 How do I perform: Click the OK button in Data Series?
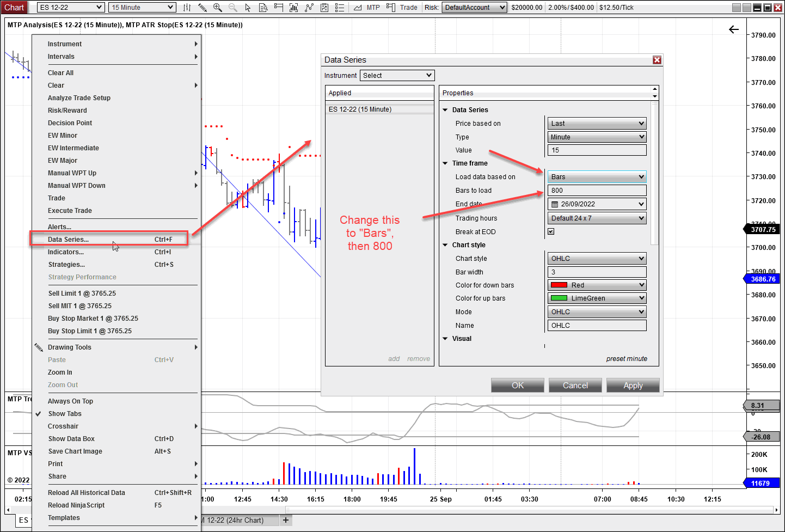click(x=517, y=386)
